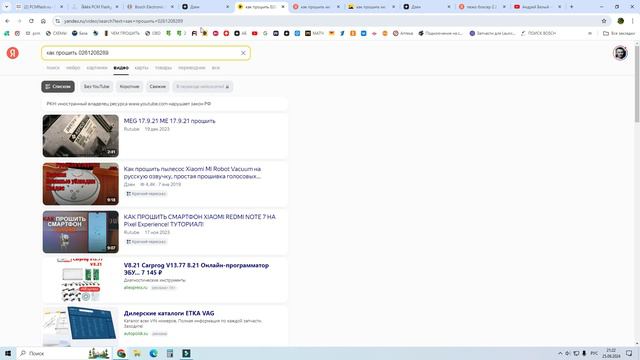Open the ПОИСК BOSCH bookmark
Image resolution: width=640 pixels, height=360 pixels.
[538, 33]
